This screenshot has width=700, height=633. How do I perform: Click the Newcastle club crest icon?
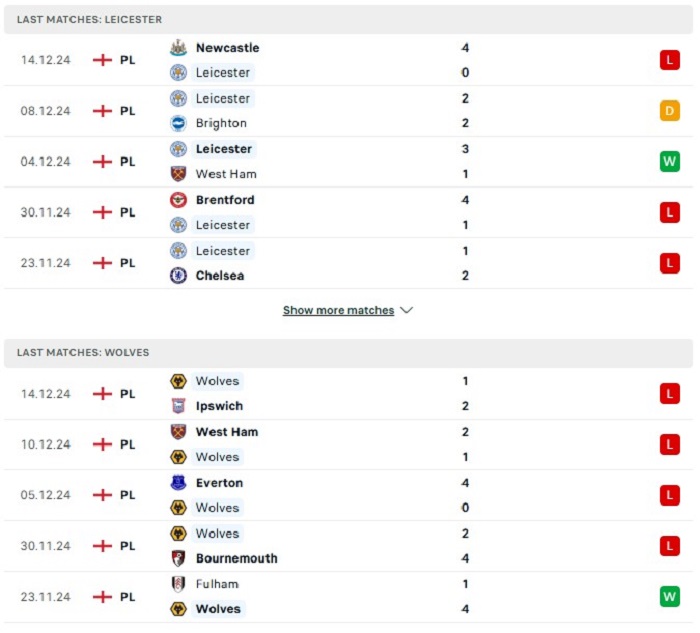pyautogui.click(x=178, y=47)
